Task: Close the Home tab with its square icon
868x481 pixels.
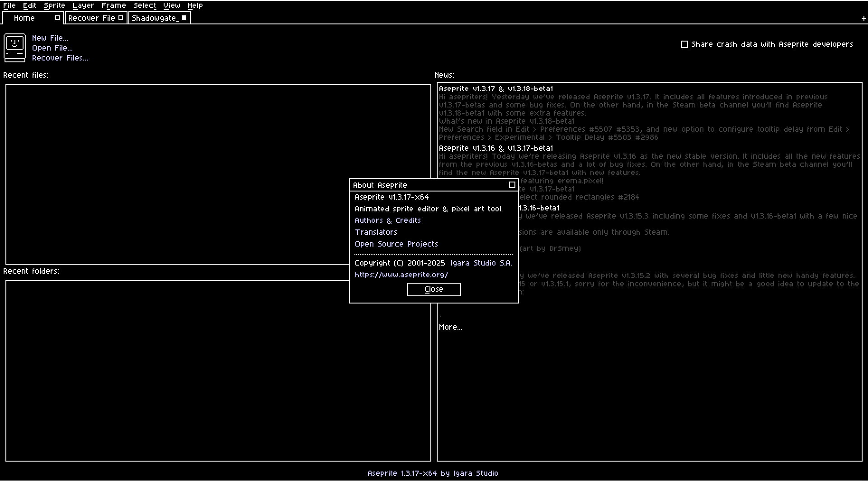Action: tap(57, 18)
